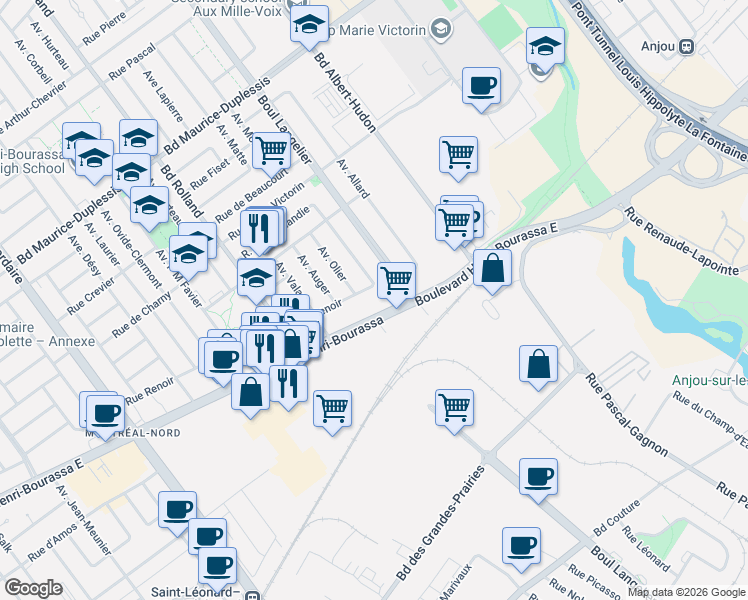Click the cafe marker near Bd Couture
This screenshot has height=600, width=748.
click(x=539, y=480)
